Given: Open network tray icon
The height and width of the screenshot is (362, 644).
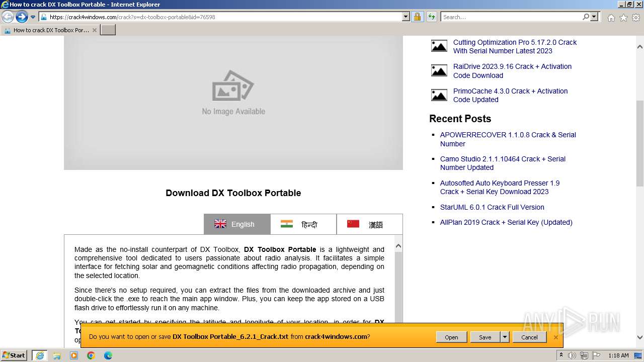Looking at the screenshot, I should point(583,355).
